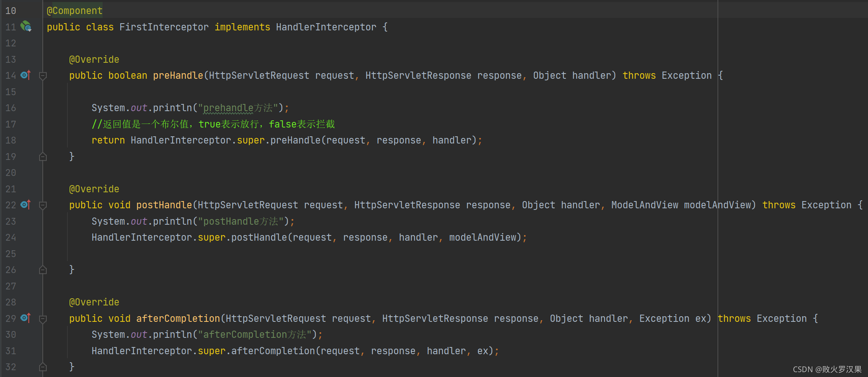
Task: Click the FirstInterceptor class name
Action: point(164,27)
